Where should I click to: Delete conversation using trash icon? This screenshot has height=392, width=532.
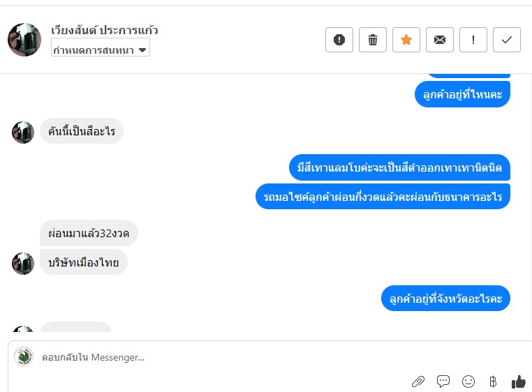click(373, 40)
